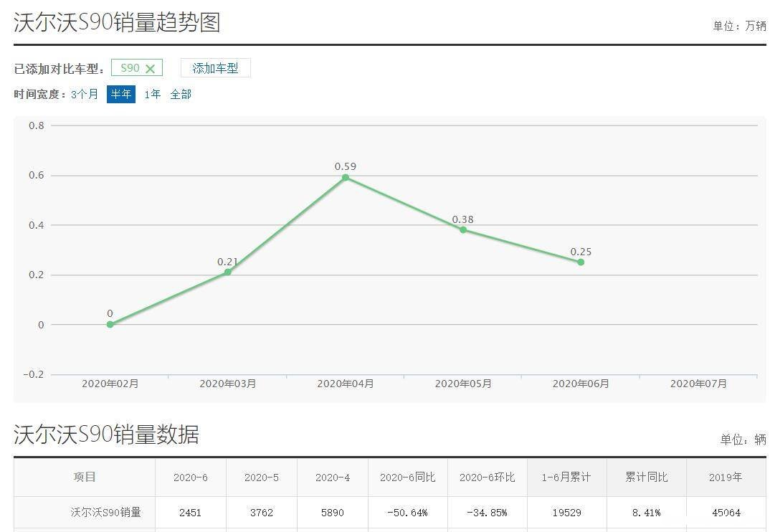The height and width of the screenshot is (532, 770).
Task: Click the 沃尔沃S90销量数据 heading
Action: (106, 434)
